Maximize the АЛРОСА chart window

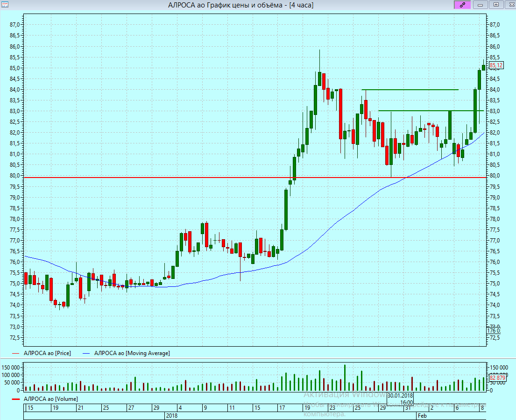pyautogui.click(x=496, y=5)
